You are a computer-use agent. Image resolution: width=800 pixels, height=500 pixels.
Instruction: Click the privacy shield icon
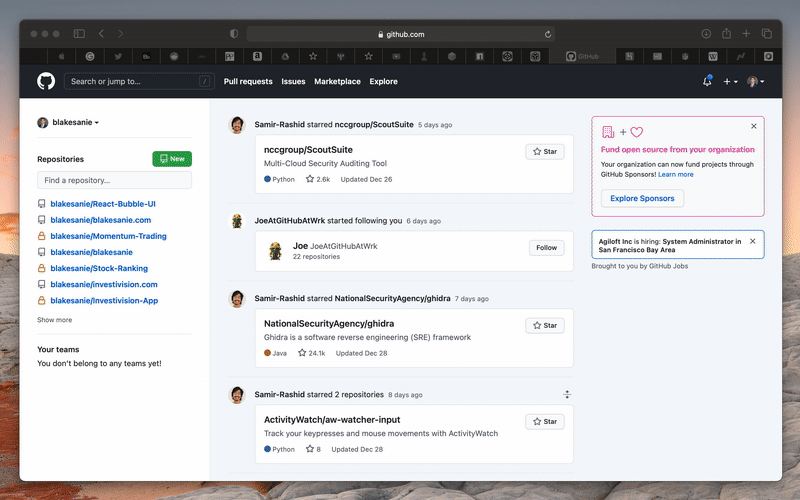click(234, 34)
